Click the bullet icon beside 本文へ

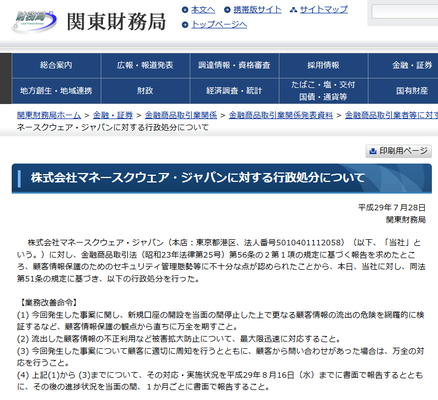185,10
